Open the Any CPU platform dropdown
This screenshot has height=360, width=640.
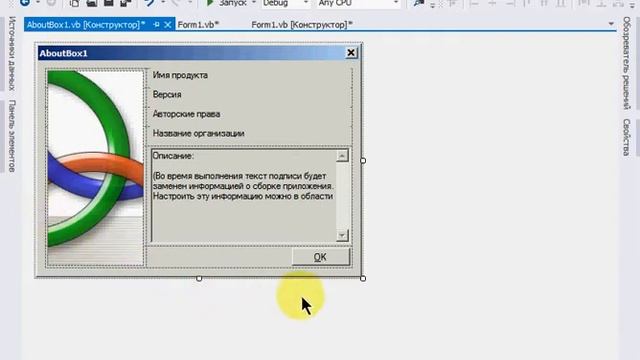point(358,3)
